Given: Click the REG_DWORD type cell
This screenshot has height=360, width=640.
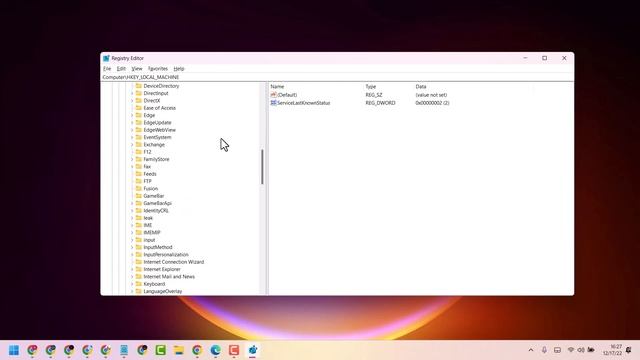Looking at the screenshot, I should (380, 103).
